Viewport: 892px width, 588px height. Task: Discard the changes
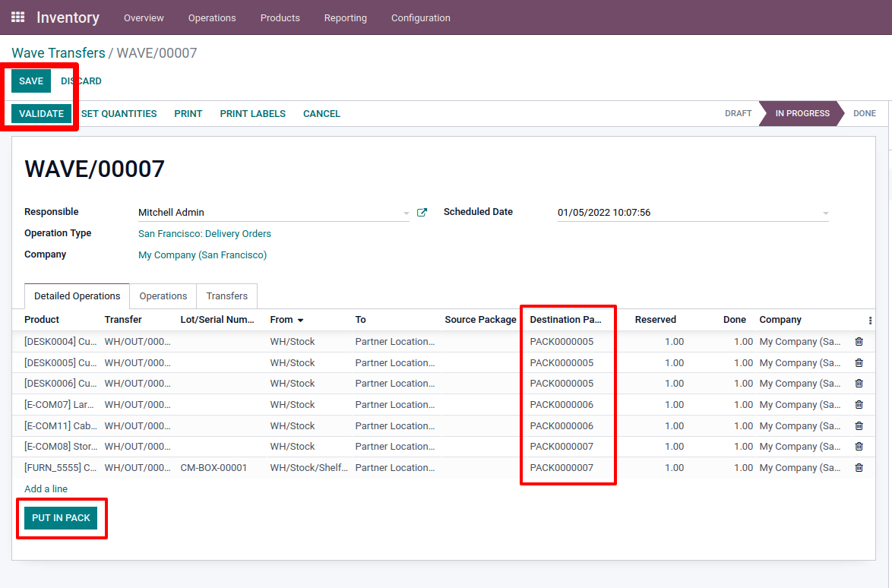coord(81,81)
